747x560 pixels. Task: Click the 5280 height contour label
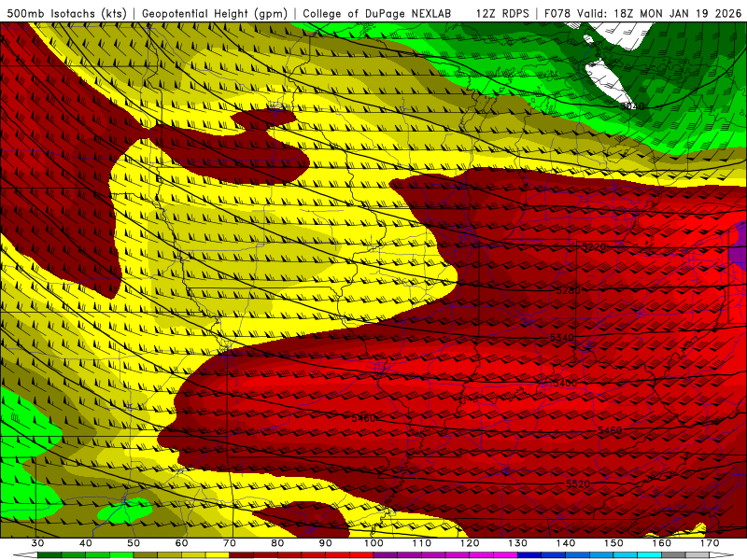point(569,290)
